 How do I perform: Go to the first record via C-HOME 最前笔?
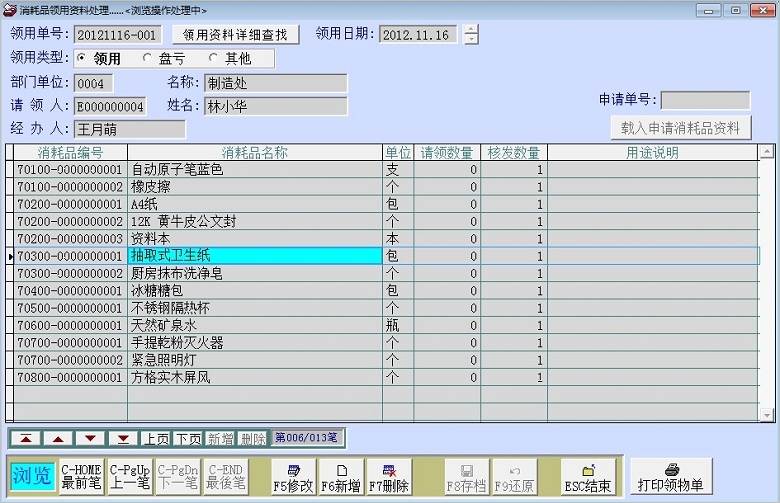[81, 477]
